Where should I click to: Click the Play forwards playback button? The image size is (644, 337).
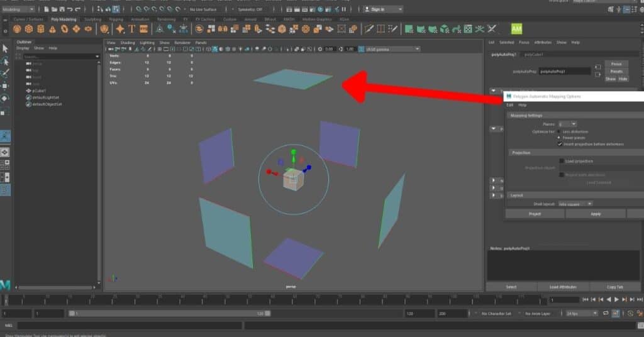[616, 300]
